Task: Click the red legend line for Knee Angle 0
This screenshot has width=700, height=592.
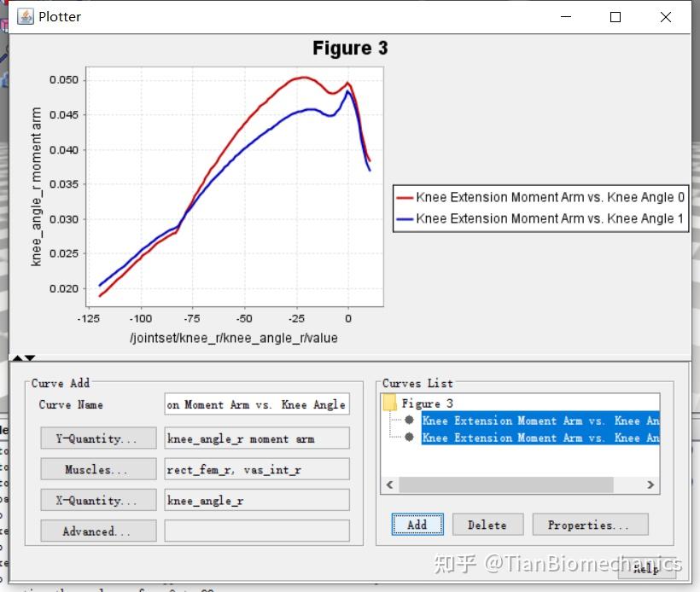Action: point(405,197)
